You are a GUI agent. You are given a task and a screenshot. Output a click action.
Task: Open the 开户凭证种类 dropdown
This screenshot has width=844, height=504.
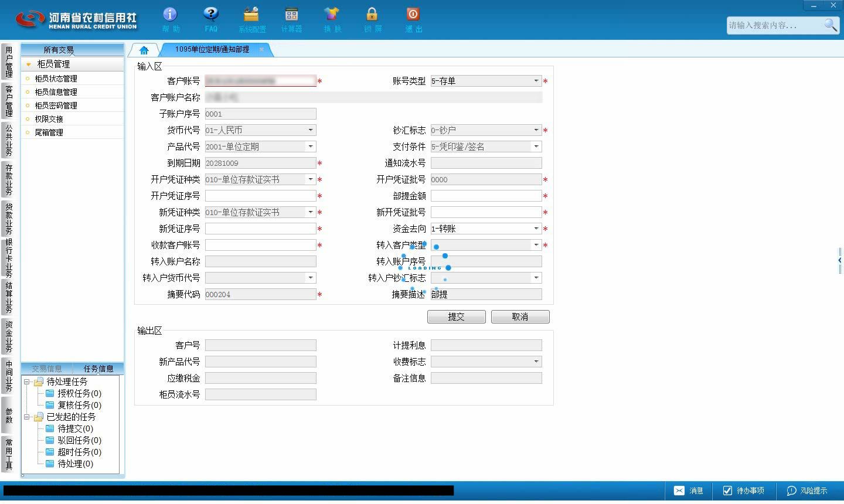pos(311,179)
